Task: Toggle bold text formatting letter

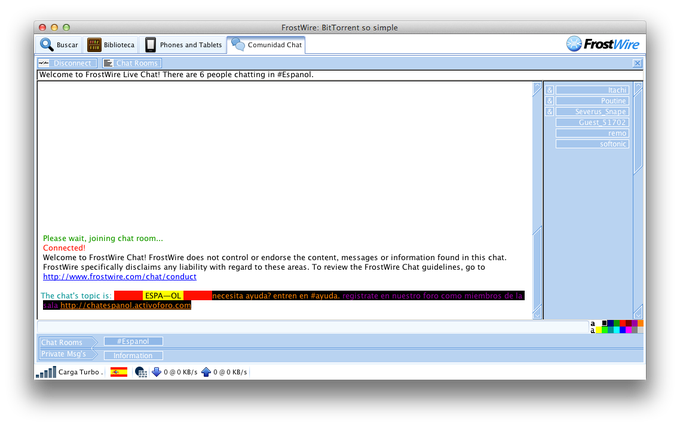Action: [593, 324]
